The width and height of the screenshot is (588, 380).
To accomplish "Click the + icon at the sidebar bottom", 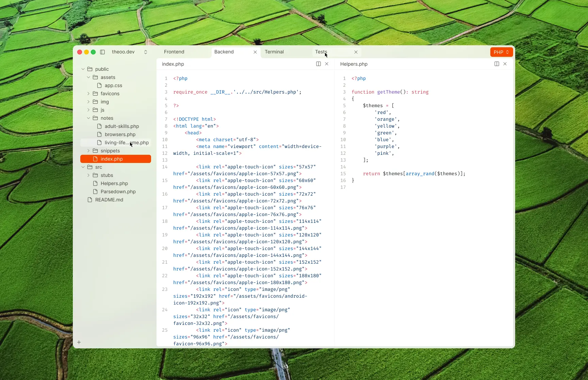I will (79, 342).
